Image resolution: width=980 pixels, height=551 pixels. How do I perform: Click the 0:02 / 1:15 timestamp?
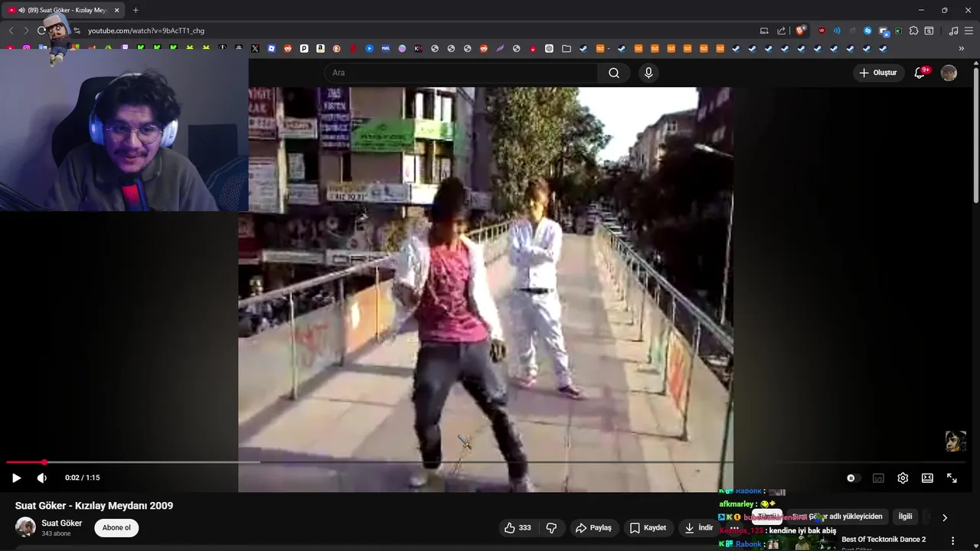(x=83, y=478)
